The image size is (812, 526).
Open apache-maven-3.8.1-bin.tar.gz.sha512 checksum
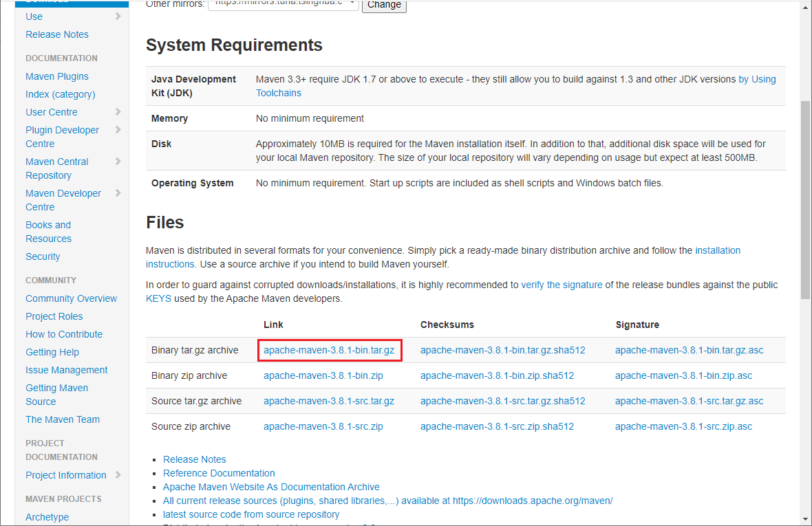[x=503, y=350]
